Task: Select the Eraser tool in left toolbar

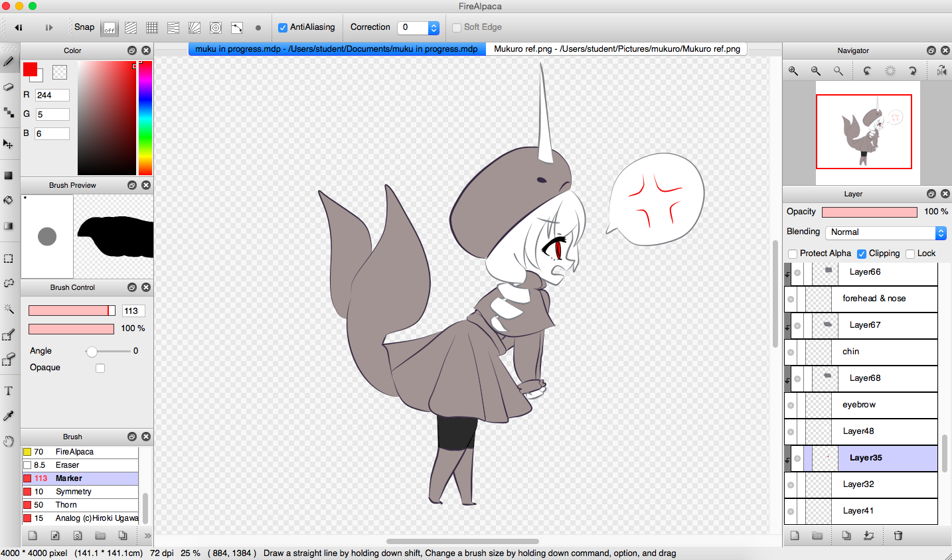Action: pyautogui.click(x=9, y=87)
